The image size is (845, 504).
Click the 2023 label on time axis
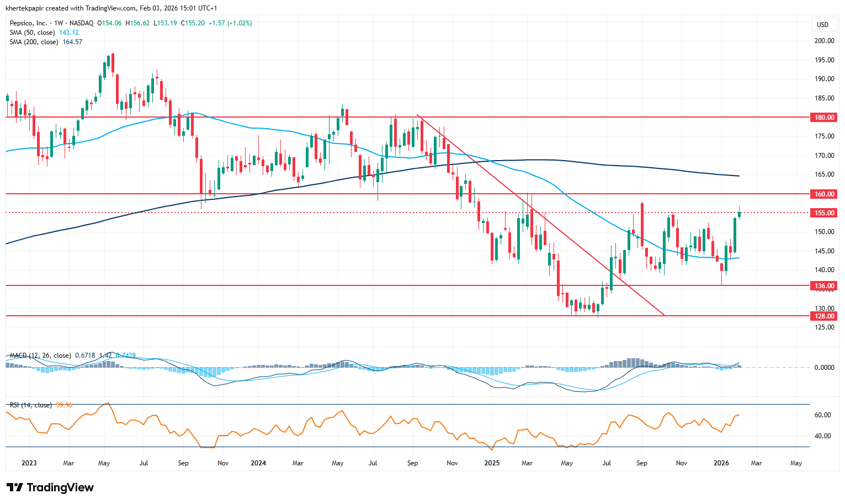pyautogui.click(x=29, y=463)
